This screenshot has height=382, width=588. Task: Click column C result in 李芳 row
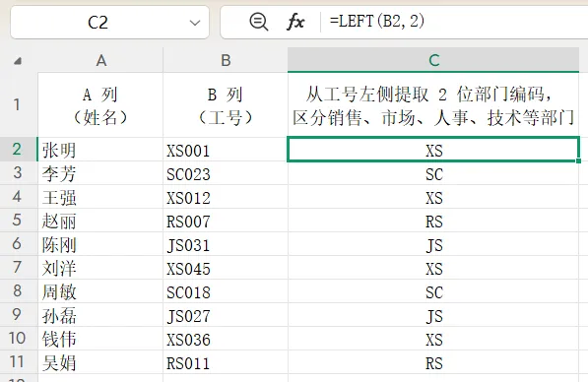tap(433, 173)
